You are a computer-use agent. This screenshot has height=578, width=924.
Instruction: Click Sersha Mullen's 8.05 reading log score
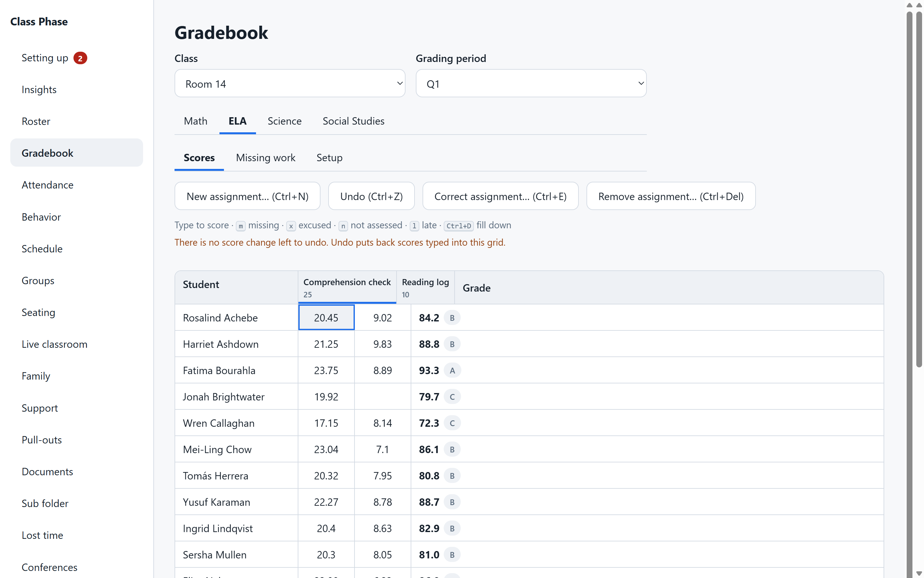pyautogui.click(x=382, y=555)
